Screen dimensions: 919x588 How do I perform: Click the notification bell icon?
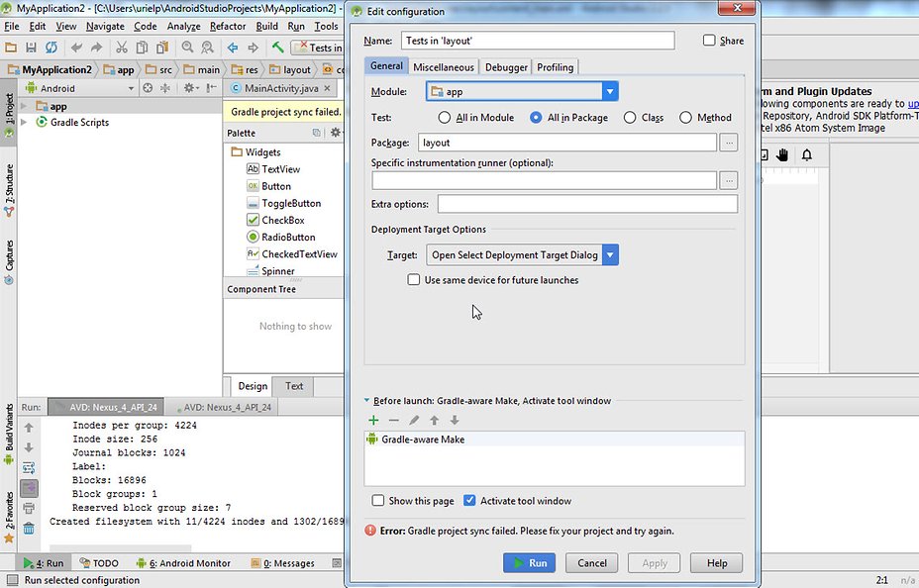tap(807, 154)
